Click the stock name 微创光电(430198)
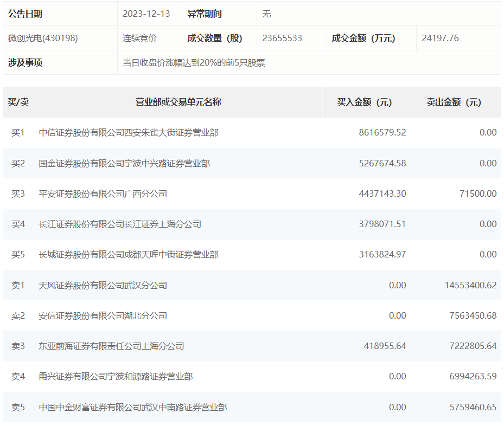Viewport: 504px width, 426px height. click(x=43, y=38)
